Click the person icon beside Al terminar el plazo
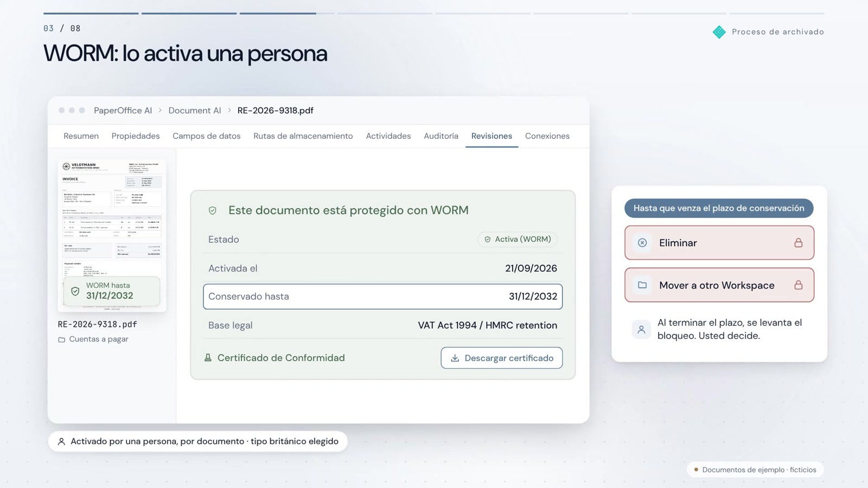Image resolution: width=868 pixels, height=488 pixels. click(641, 329)
